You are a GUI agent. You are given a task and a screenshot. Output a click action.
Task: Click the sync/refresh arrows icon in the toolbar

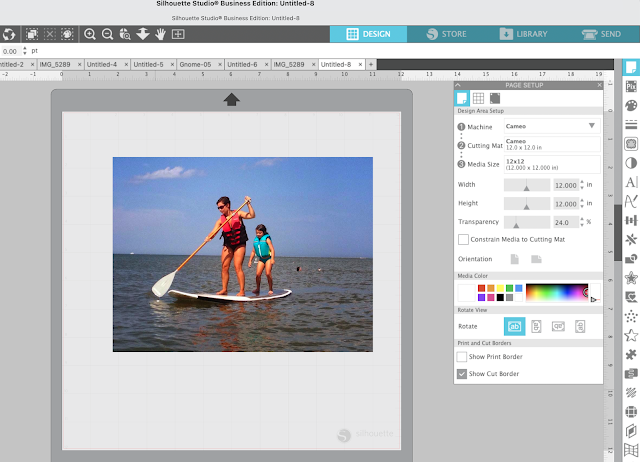(x=9, y=34)
